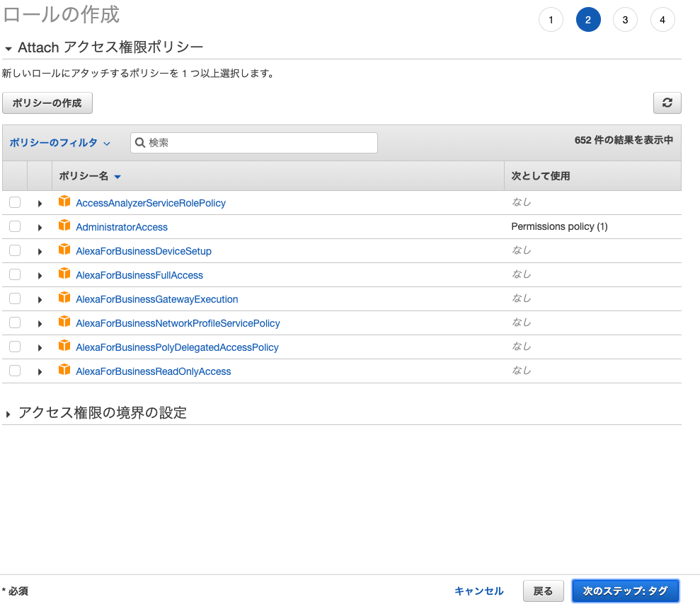Click step 4 circle in the wizard
The image size is (700, 604).
662,20
